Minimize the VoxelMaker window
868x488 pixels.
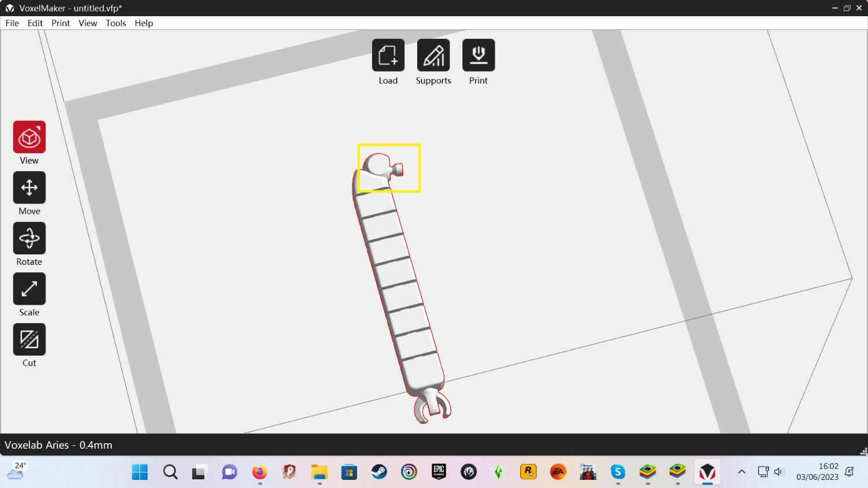[834, 8]
